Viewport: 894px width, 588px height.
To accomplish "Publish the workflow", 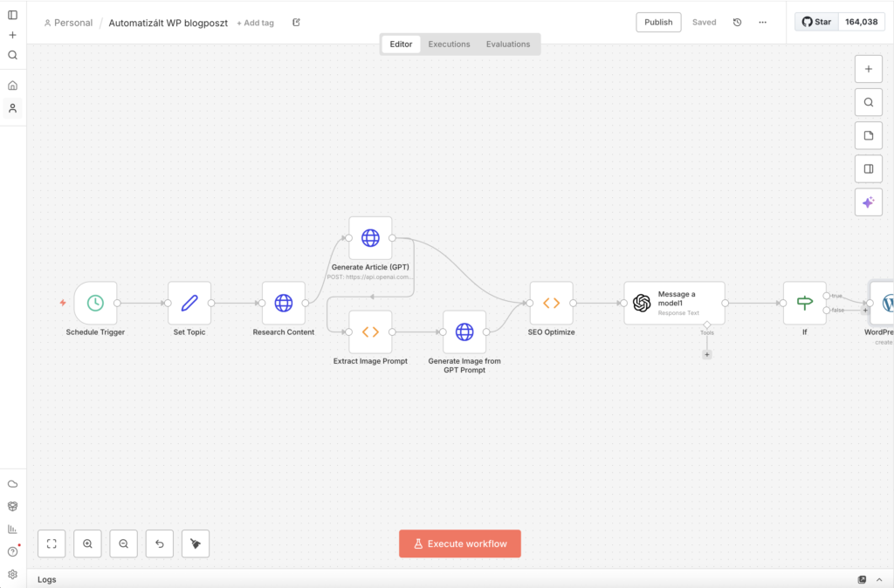I will pyautogui.click(x=658, y=22).
